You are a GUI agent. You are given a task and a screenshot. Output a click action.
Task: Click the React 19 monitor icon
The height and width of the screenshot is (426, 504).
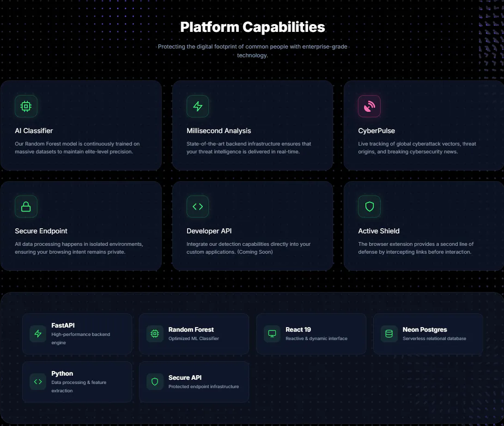(272, 334)
